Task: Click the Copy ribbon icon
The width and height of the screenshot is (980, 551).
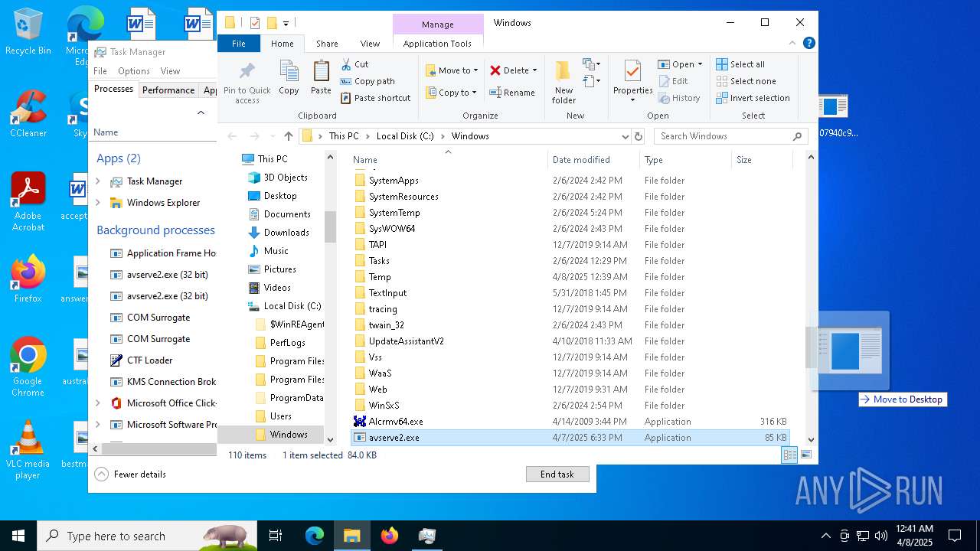Action: click(x=289, y=78)
